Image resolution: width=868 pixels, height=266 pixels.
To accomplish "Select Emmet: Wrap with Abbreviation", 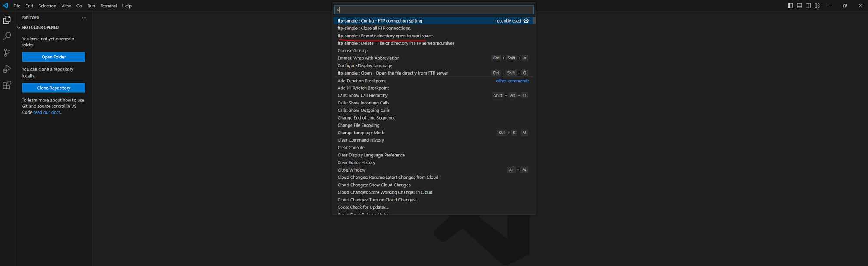I will click(433, 58).
